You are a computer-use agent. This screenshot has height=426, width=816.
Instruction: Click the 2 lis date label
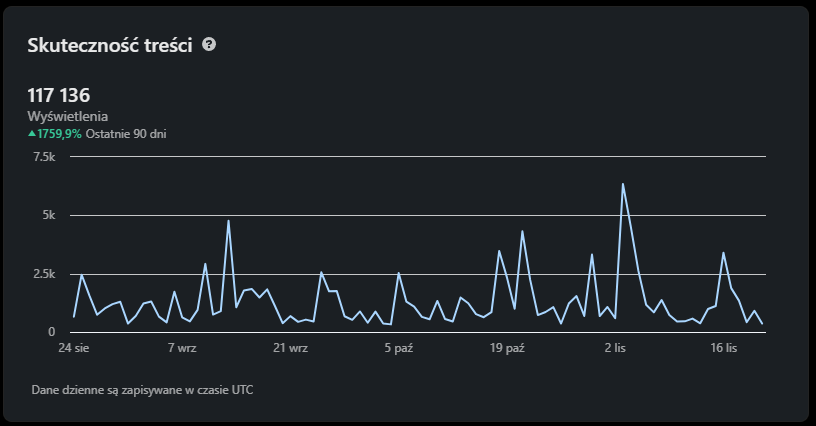615,349
